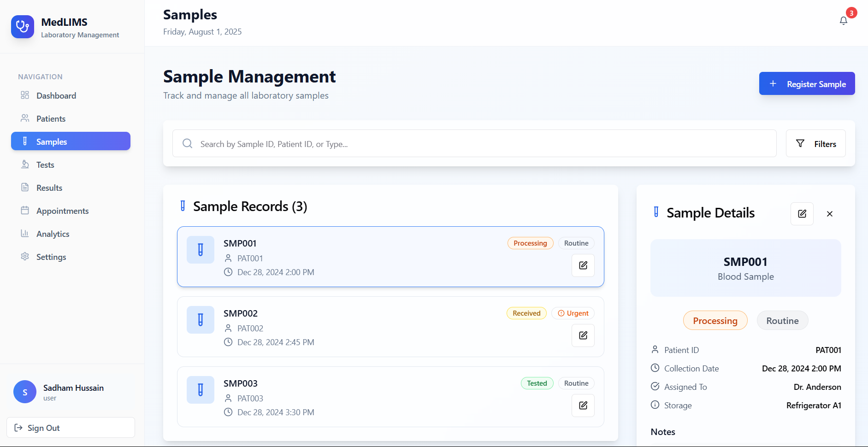Open the Results page
868x447 pixels.
tap(71, 188)
